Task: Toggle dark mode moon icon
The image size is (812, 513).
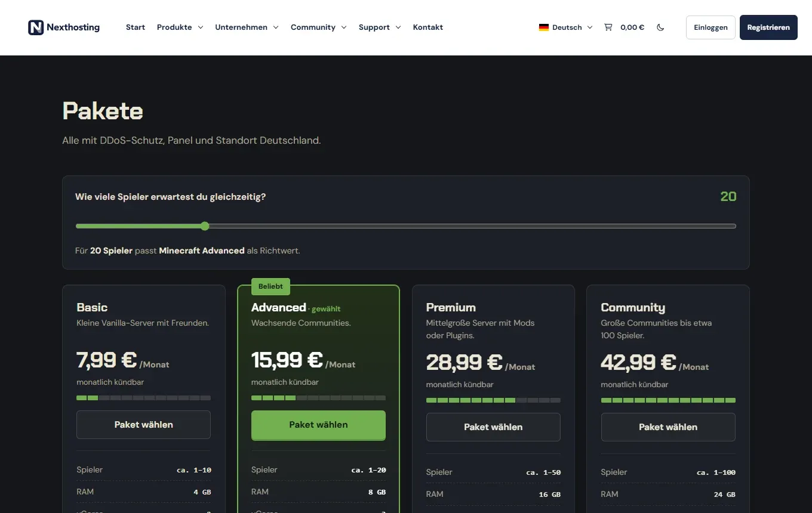Action: click(x=660, y=27)
